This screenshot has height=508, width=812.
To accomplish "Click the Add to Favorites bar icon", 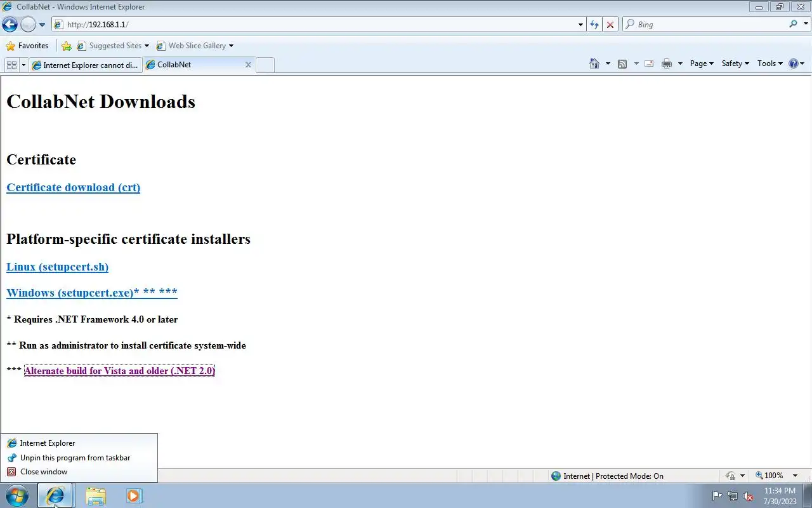I will tap(66, 46).
